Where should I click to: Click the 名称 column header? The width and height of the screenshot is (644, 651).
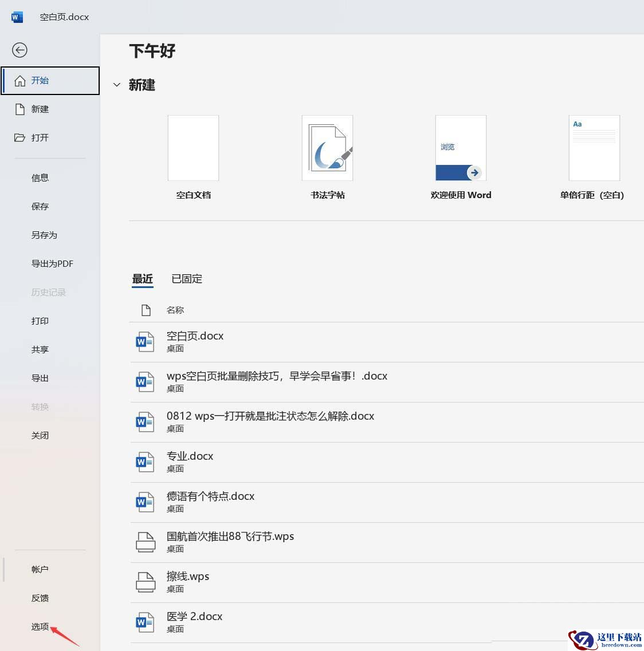(x=175, y=310)
